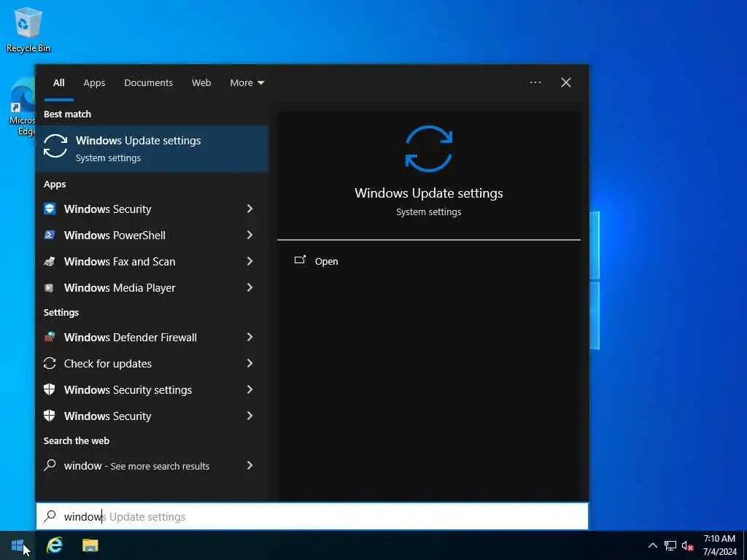Screen dimensions: 747x560
Task: Expand Windows Fax and Scan details arrow
Action: tap(249, 261)
